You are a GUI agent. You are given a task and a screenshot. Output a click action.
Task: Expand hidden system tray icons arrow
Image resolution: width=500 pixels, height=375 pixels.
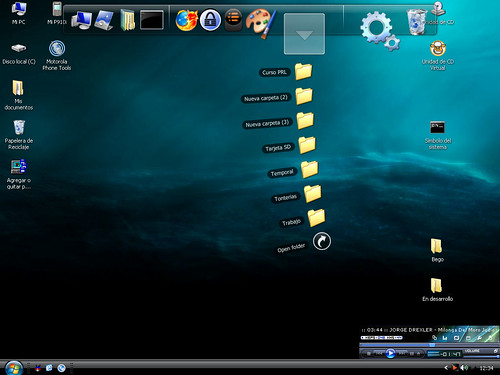click(x=446, y=368)
